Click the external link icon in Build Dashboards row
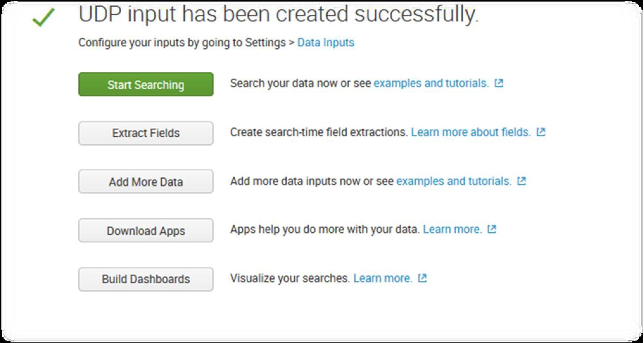644x343 pixels. coord(422,278)
